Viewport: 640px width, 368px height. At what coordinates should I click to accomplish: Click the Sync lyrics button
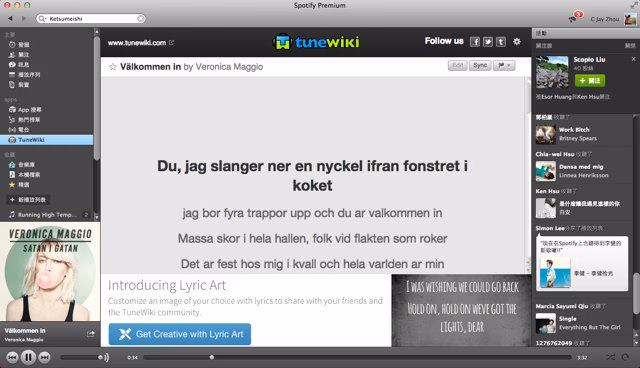point(480,65)
